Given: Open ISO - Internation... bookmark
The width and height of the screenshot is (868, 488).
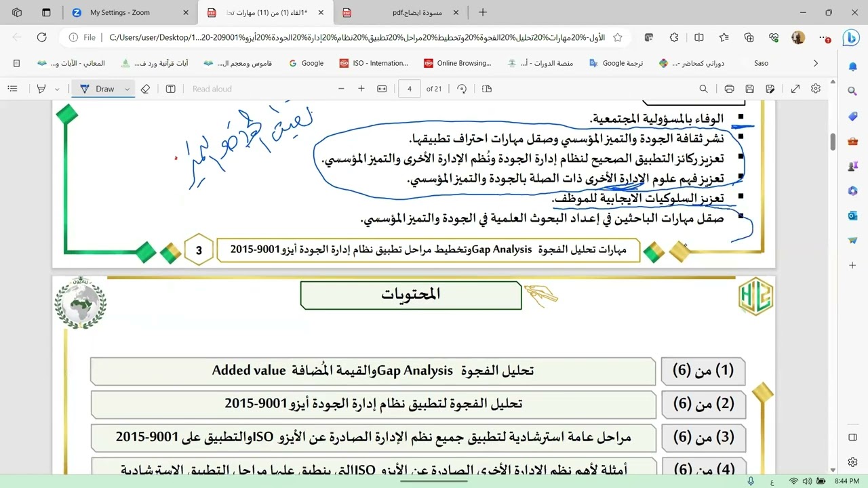Looking at the screenshot, I should coord(374,63).
